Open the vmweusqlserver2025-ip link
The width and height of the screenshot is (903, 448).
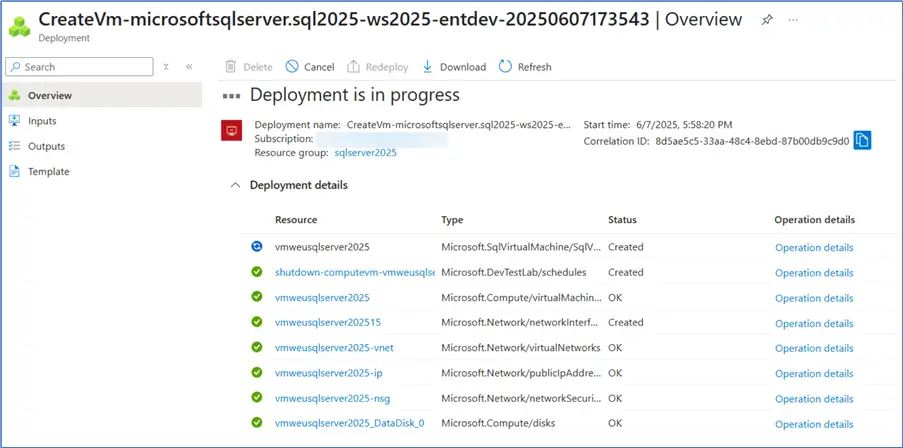pos(328,373)
